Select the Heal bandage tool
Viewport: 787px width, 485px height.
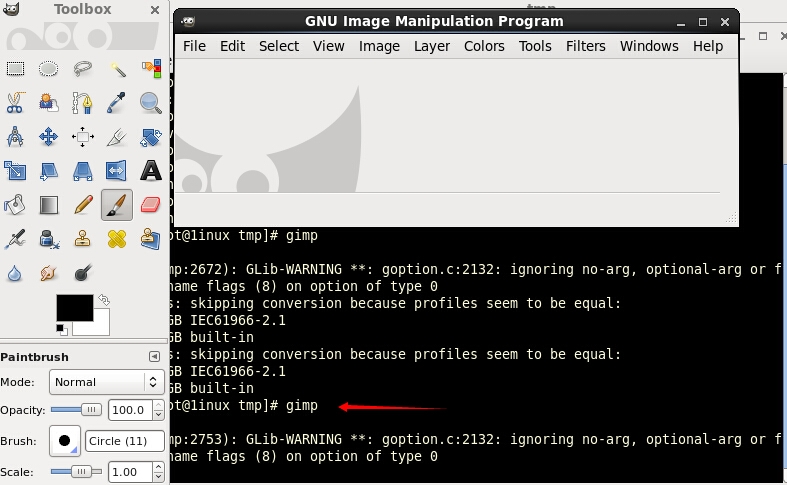point(117,239)
